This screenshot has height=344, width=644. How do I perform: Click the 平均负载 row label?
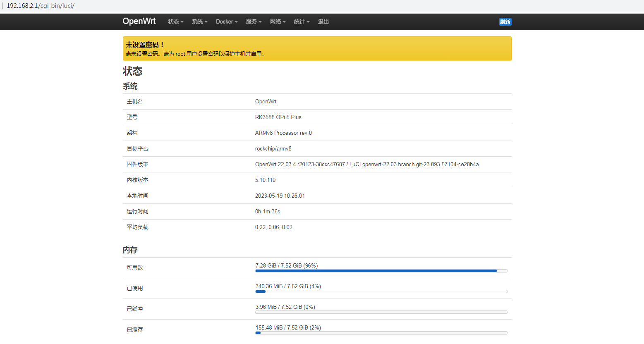[x=137, y=227]
